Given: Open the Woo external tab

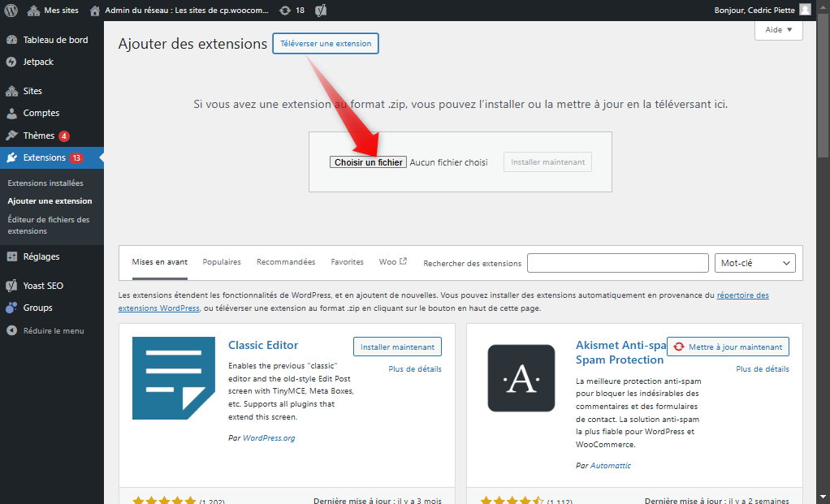Looking at the screenshot, I should 393,262.
